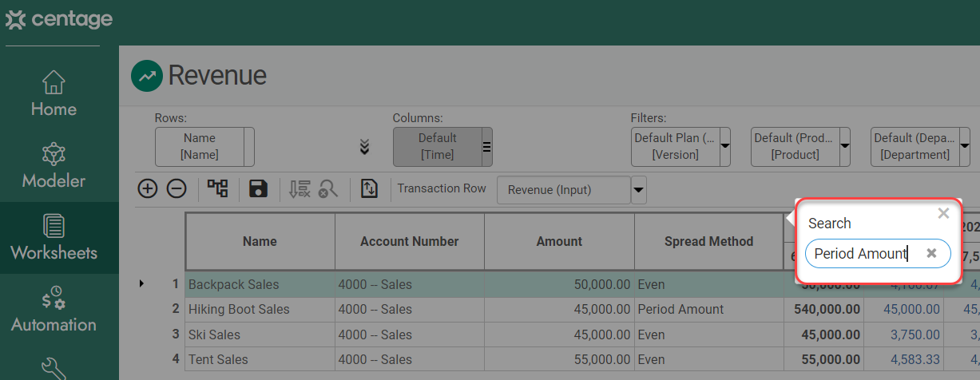Open the Home section

pos(54,94)
